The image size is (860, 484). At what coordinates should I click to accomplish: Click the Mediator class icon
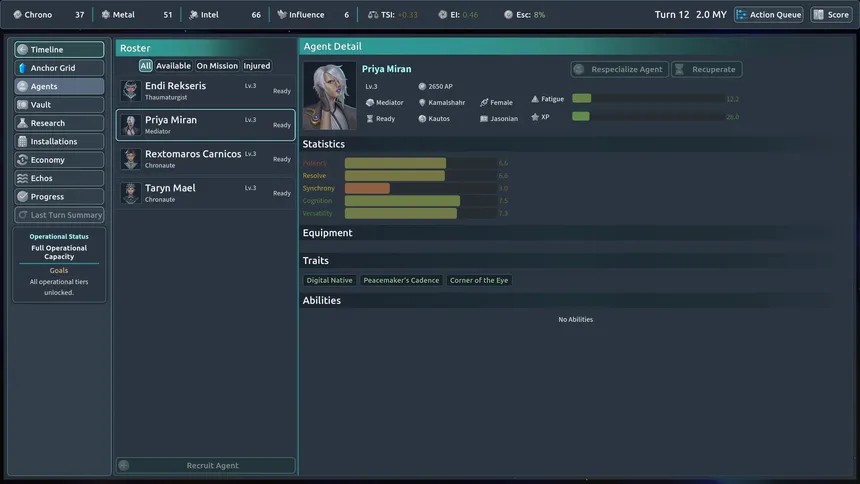pyautogui.click(x=370, y=103)
